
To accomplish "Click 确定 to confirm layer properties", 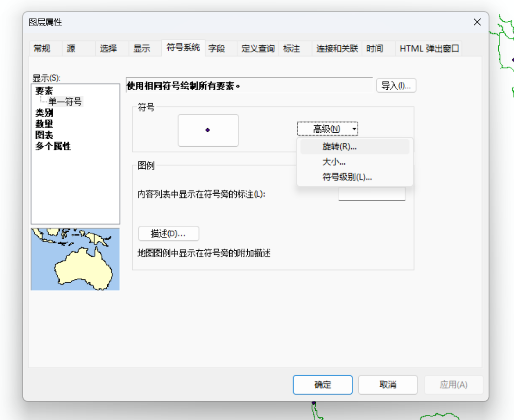I will click(x=323, y=385).
